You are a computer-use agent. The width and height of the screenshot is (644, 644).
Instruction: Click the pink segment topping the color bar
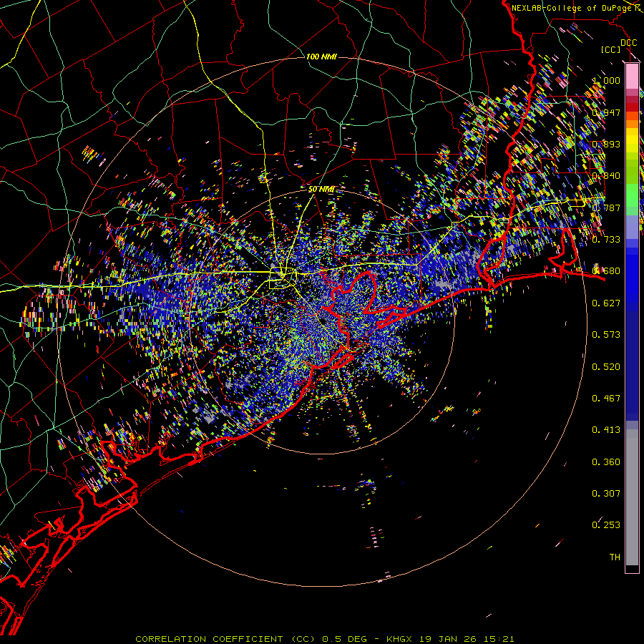[632, 77]
